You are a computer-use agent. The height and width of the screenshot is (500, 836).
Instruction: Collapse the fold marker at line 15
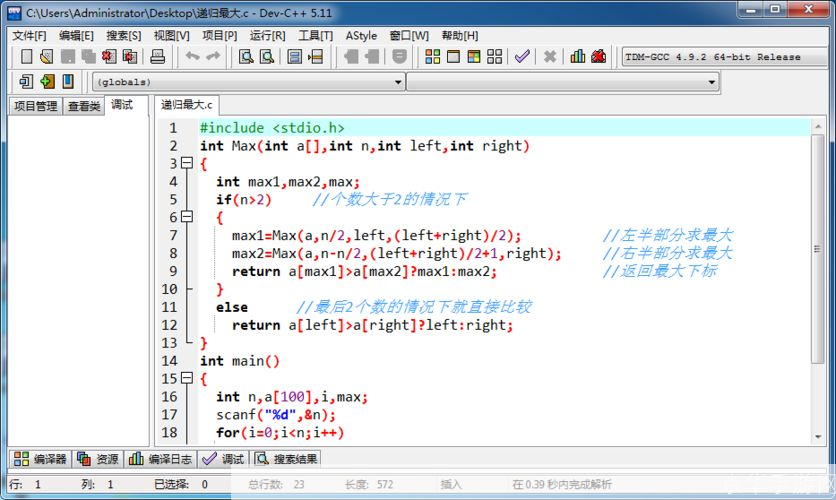click(187, 378)
